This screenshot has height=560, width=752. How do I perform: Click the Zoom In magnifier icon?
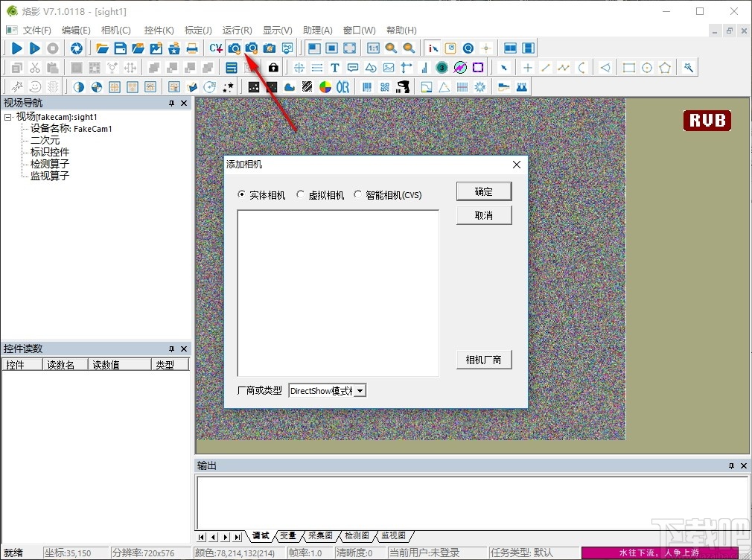point(391,48)
